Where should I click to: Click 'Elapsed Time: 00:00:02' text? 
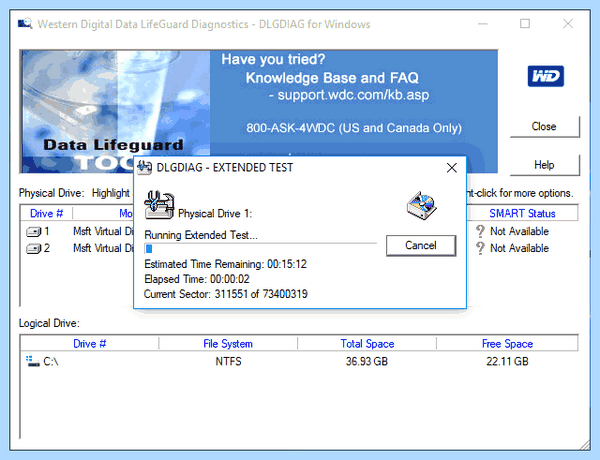[197, 279]
